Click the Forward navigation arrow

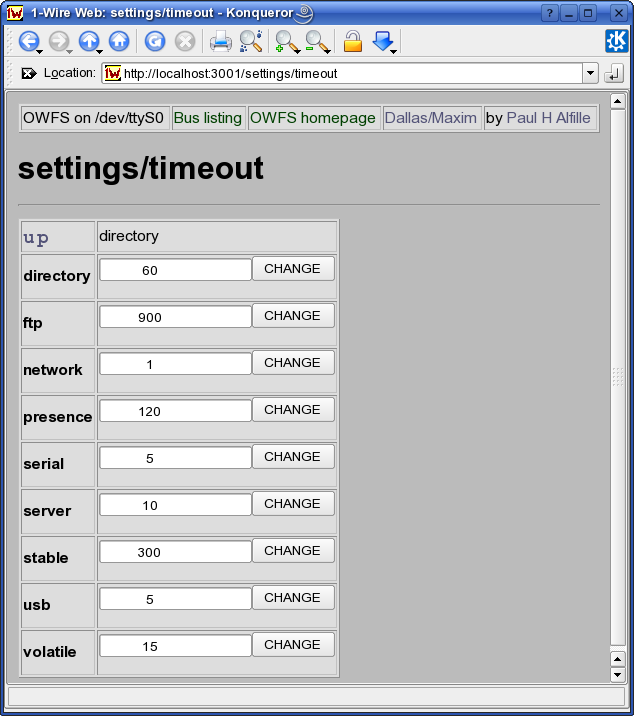[58, 41]
